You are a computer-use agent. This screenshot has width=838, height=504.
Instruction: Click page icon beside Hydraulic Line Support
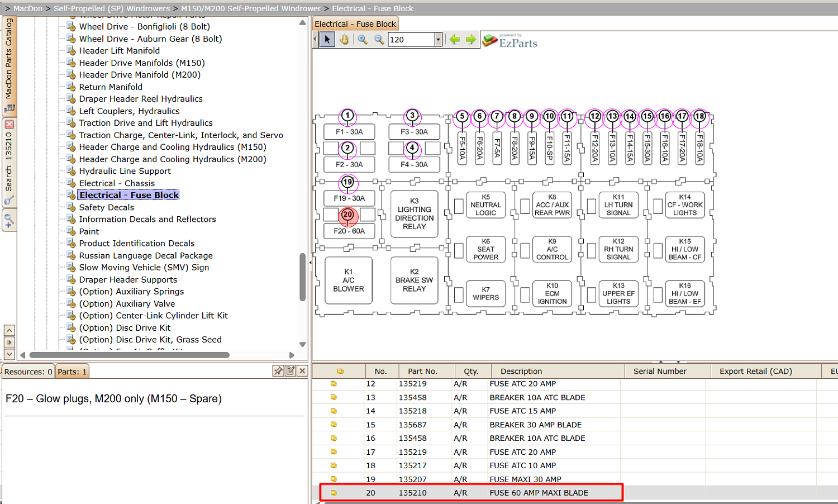[x=71, y=171]
